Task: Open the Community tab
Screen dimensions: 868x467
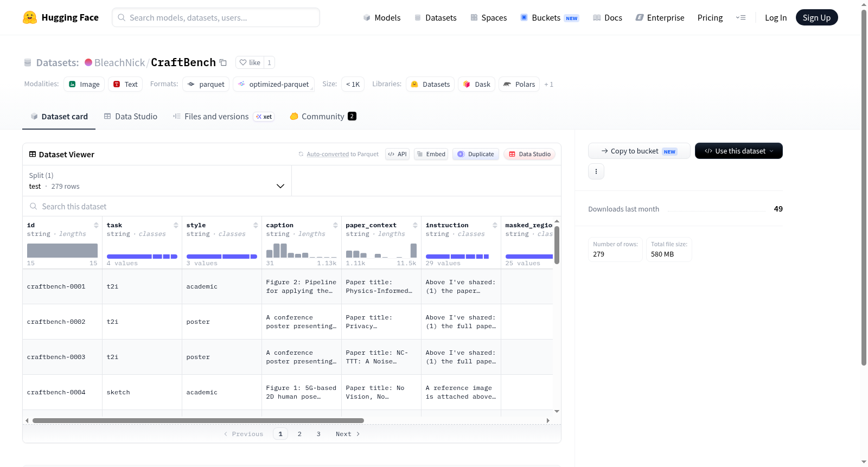Action: 323,117
